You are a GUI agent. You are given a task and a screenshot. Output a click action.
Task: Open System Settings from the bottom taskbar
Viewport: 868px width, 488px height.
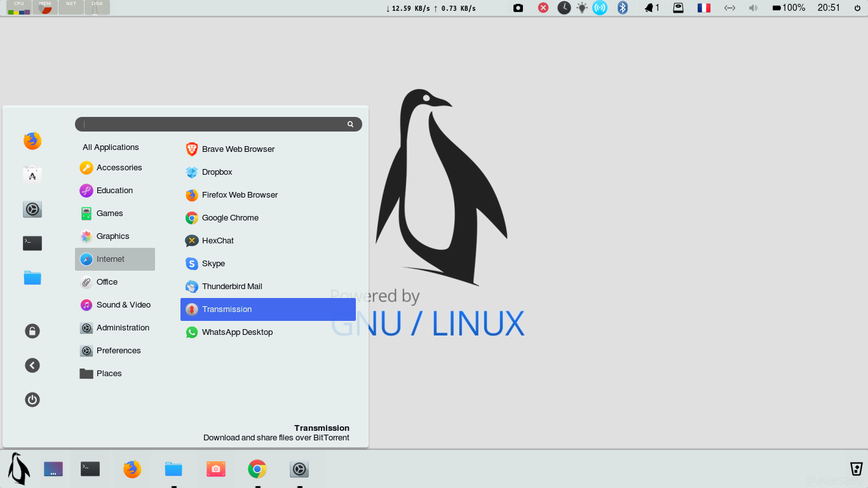[x=299, y=470]
